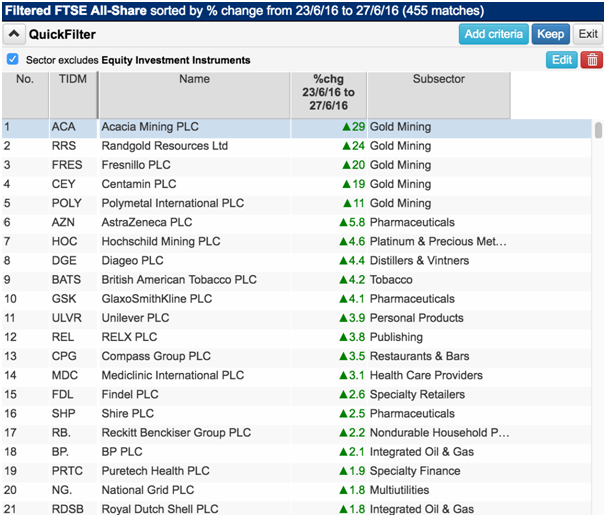Click Royal Dutch Shell PLC
Image resolution: width=606 pixels, height=517 pixels.
[x=160, y=509]
